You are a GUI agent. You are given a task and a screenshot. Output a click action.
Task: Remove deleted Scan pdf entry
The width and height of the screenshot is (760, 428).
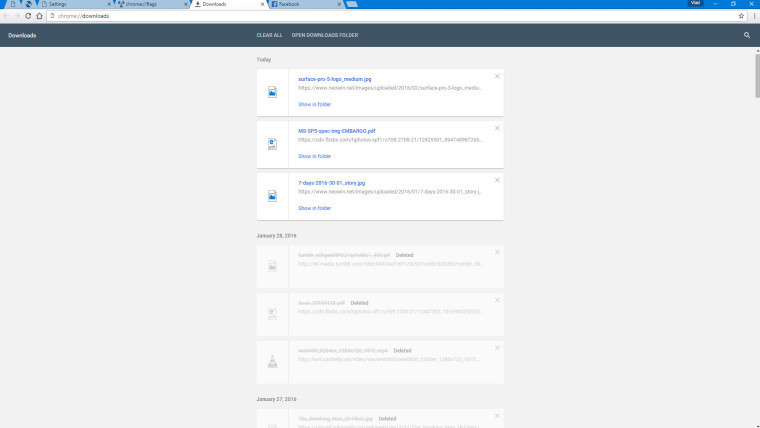(497, 301)
